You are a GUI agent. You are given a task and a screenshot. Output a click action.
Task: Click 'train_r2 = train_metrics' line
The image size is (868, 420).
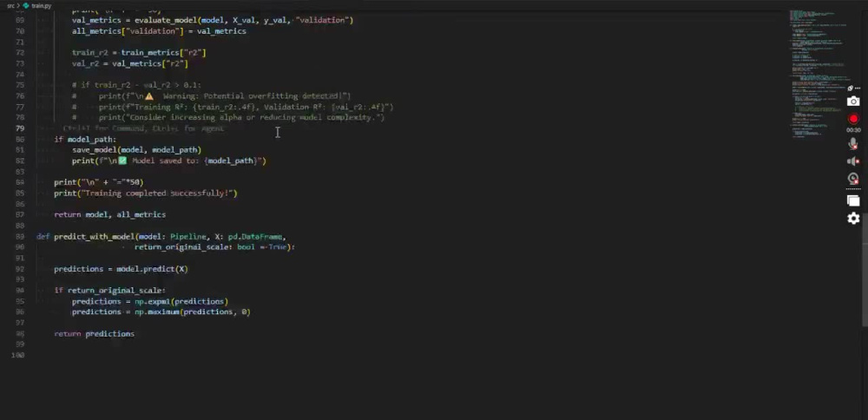(139, 53)
